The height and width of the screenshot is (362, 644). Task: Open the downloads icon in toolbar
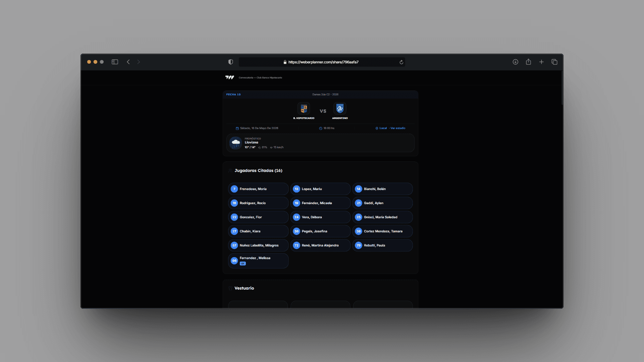click(516, 62)
